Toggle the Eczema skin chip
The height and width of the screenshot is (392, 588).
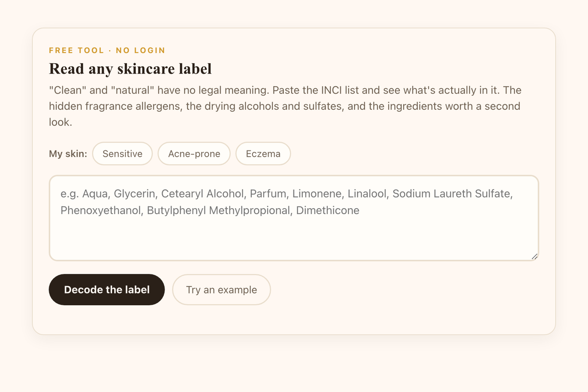point(263,154)
